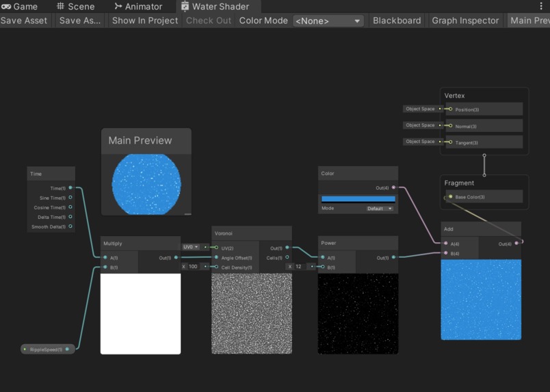Toggle the Graph Inspector panel

(465, 21)
